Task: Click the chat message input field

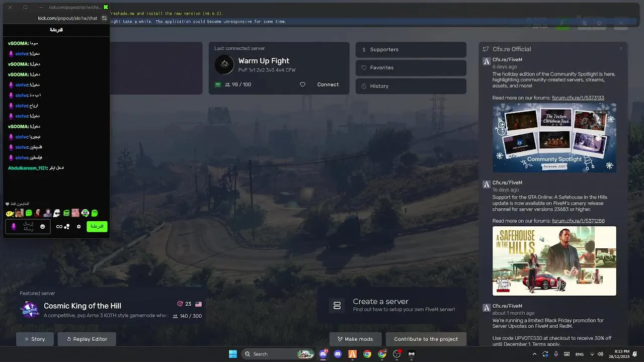Action: (x=28, y=226)
